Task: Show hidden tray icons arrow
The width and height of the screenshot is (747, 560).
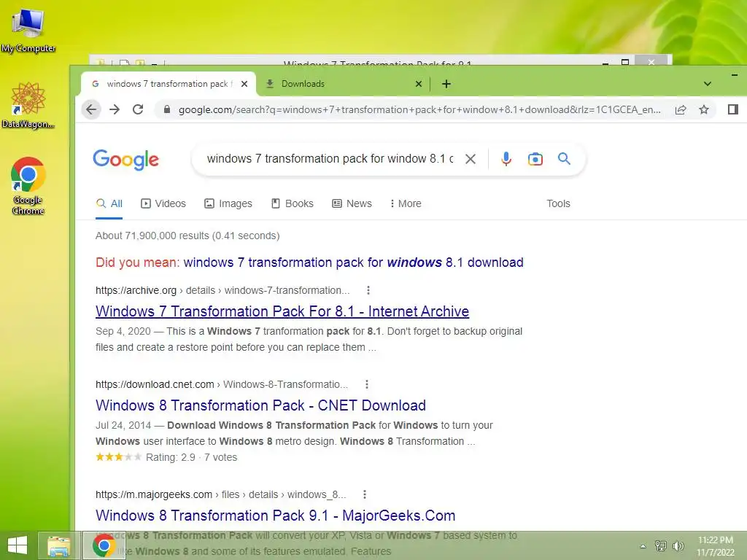Action: 643,546
